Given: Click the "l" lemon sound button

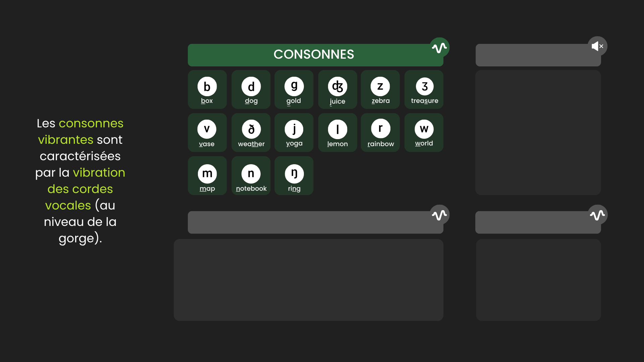Looking at the screenshot, I should point(337,133).
